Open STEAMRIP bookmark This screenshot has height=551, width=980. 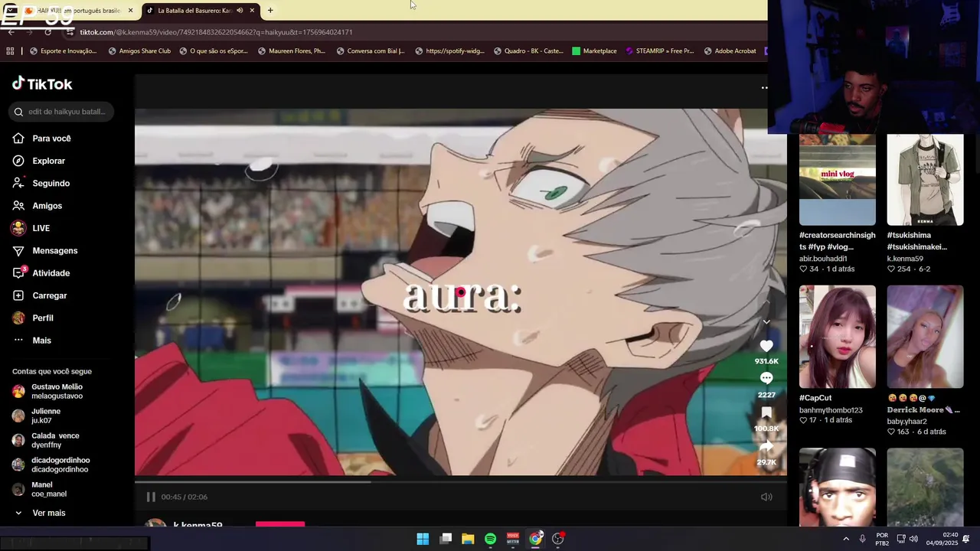click(659, 51)
